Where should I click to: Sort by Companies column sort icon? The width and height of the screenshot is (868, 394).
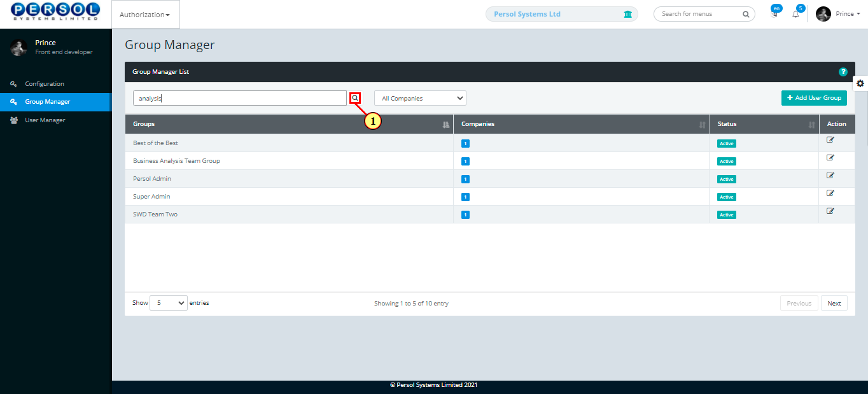pyautogui.click(x=702, y=125)
